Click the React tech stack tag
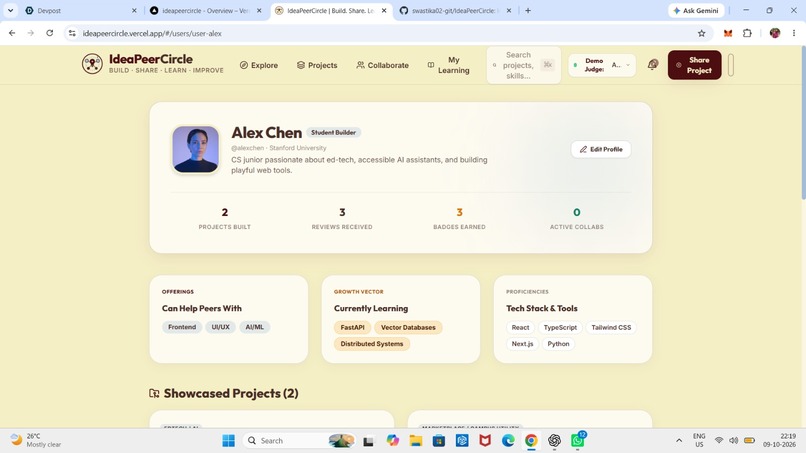806x453 pixels. [x=520, y=328]
